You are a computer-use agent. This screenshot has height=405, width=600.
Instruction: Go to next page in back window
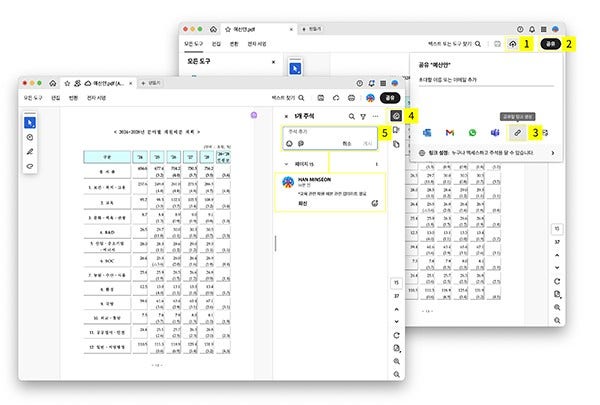tap(557, 268)
